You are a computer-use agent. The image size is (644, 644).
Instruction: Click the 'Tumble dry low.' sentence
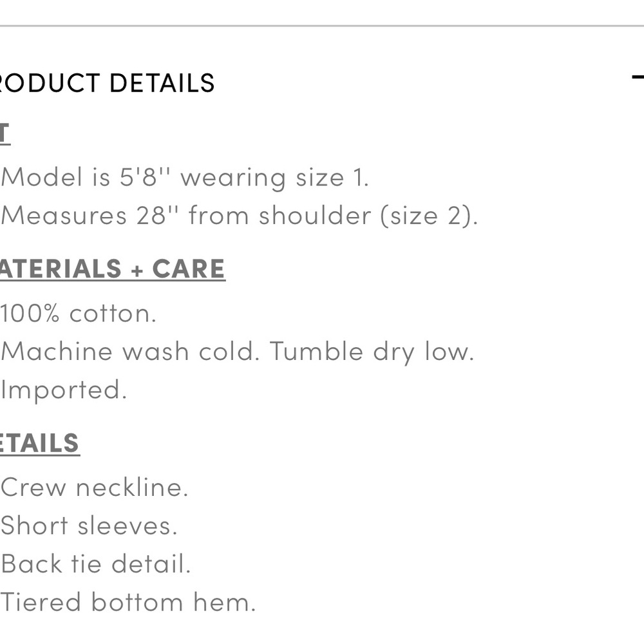[372, 352]
